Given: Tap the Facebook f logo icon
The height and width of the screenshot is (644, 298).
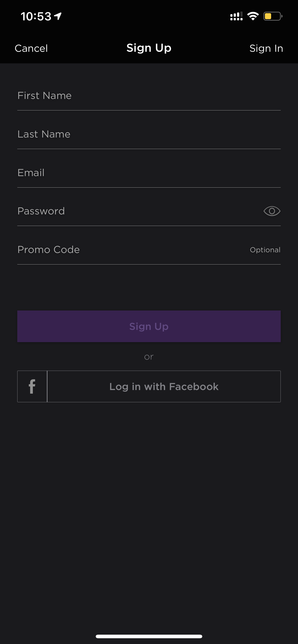Looking at the screenshot, I should [32, 386].
